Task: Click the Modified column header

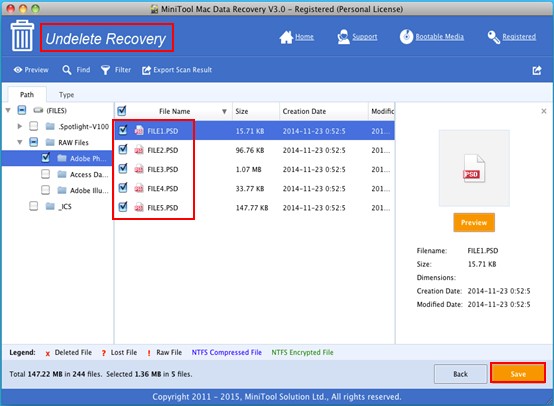Action: tap(382, 111)
